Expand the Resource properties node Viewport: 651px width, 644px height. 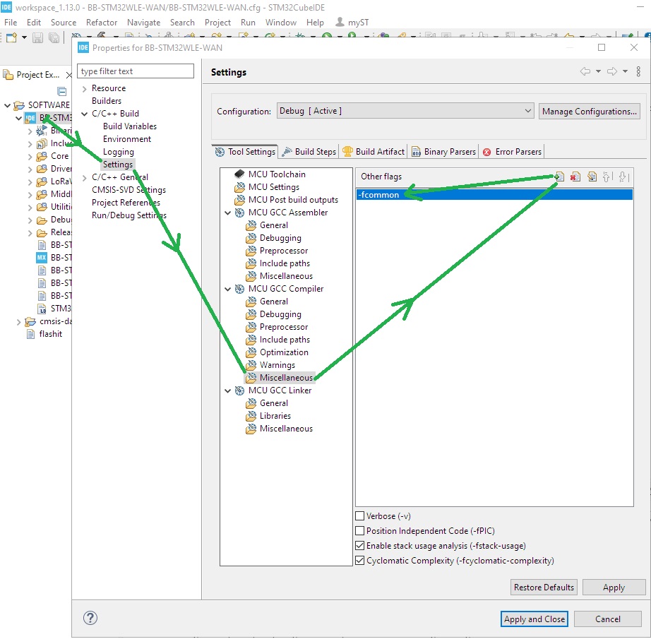[x=84, y=89]
